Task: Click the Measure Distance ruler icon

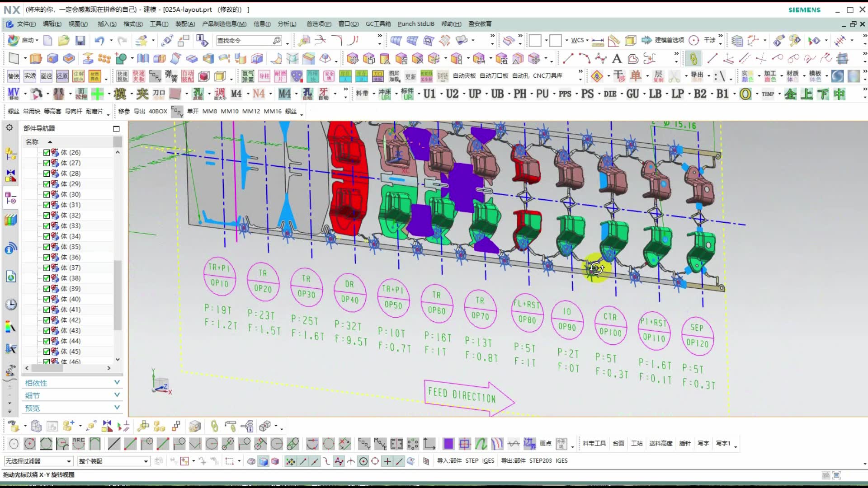Action: point(598,41)
